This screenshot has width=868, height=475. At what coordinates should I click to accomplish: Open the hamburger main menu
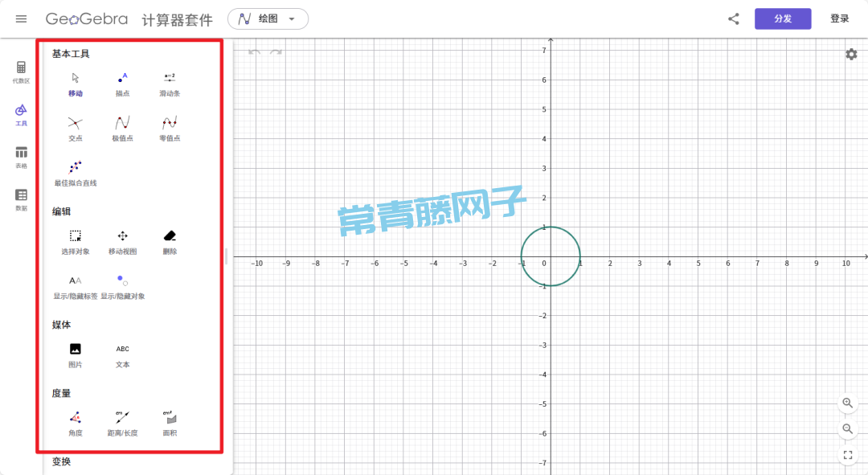(21, 18)
